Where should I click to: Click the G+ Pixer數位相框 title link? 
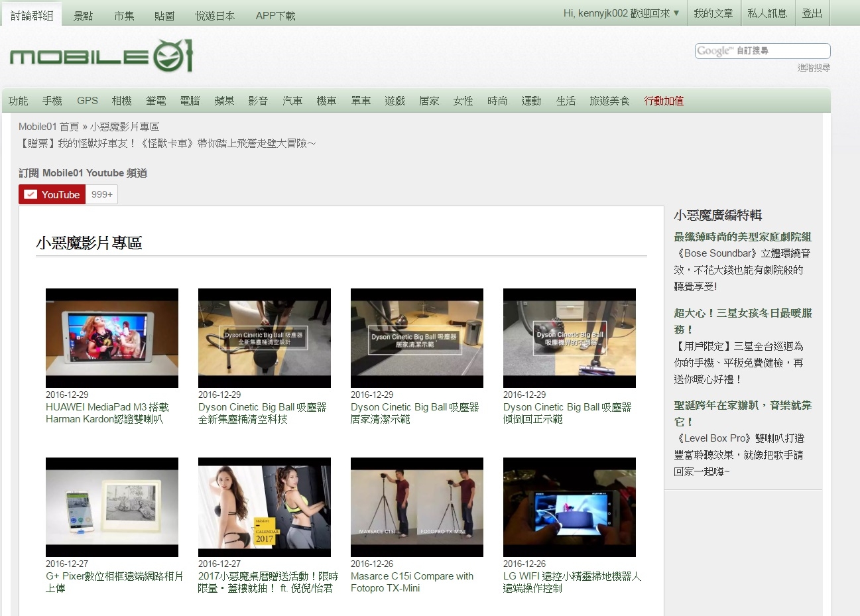(x=115, y=582)
